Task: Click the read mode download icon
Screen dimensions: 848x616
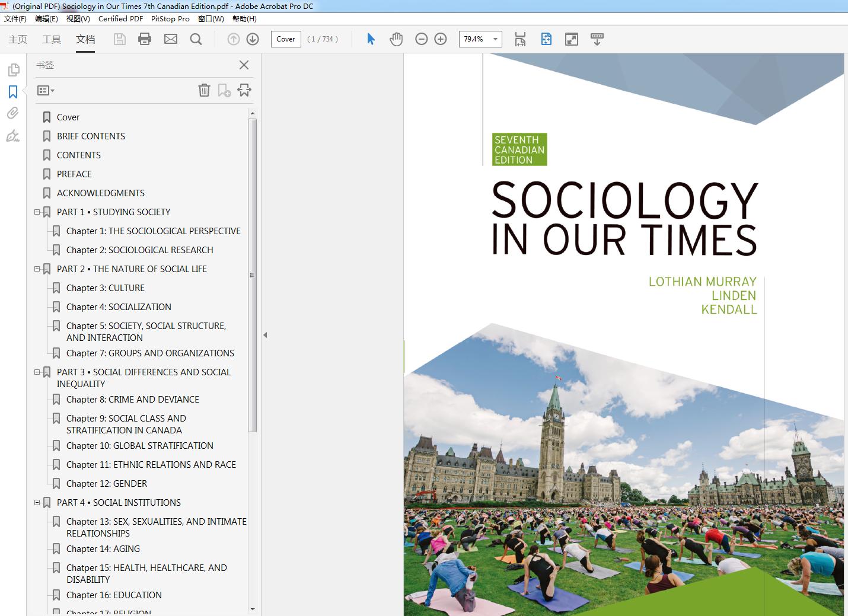Action: [x=597, y=39]
